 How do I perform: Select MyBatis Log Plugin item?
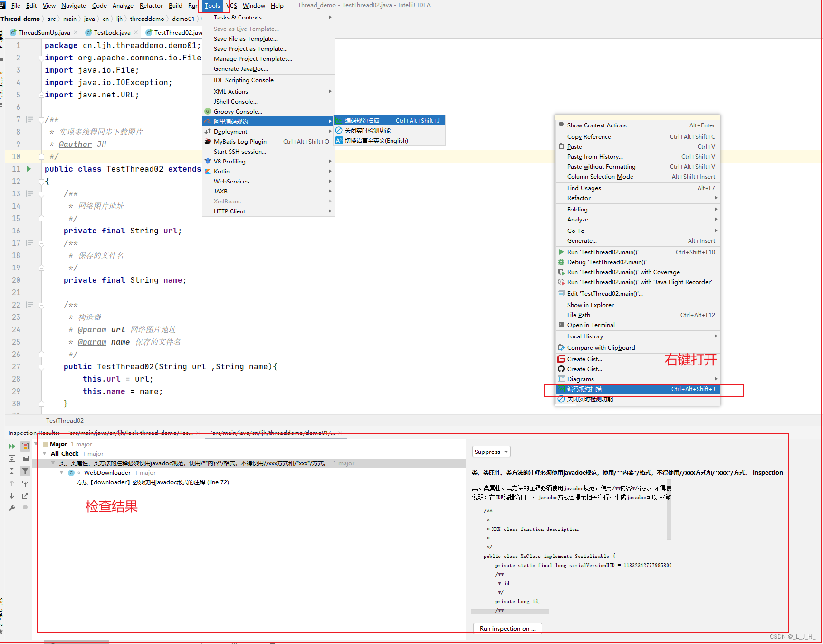tap(268, 142)
